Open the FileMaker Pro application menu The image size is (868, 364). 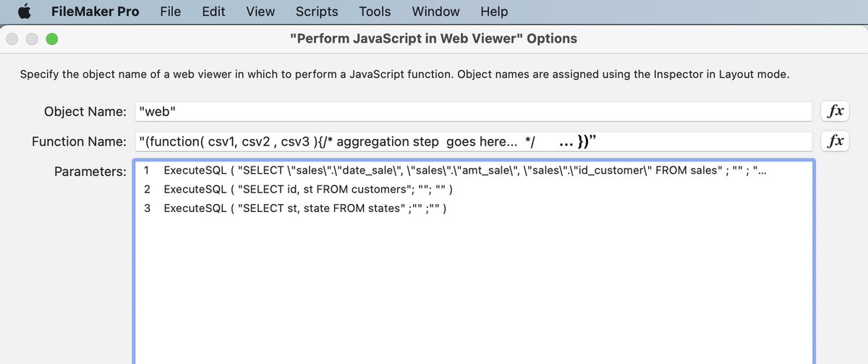[x=95, y=12]
